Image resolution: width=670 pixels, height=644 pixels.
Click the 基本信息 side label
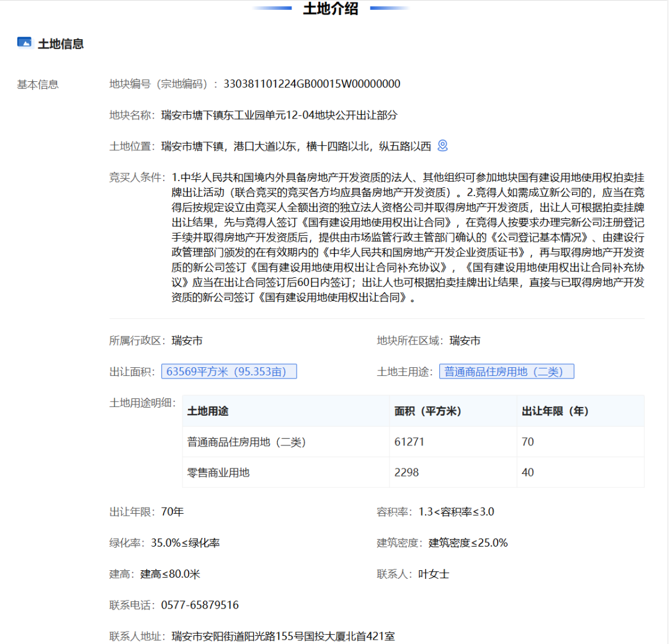click(38, 84)
